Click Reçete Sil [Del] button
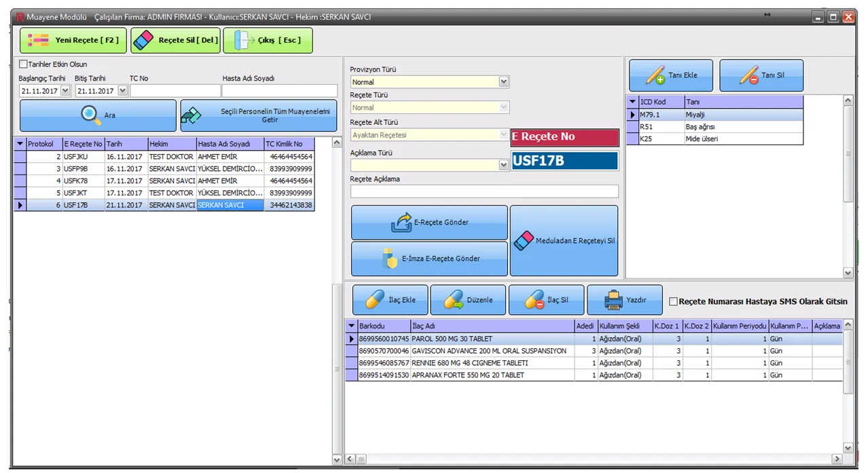 176,41
